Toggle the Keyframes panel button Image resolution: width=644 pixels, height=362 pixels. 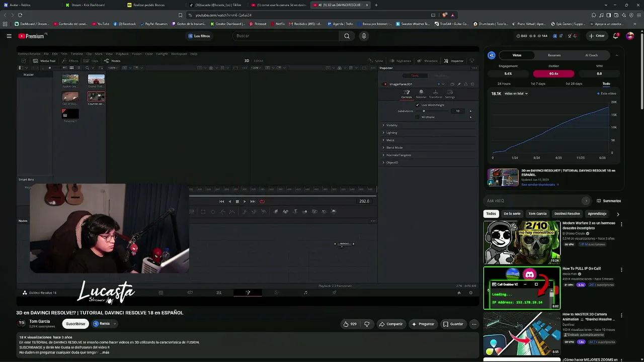(x=399, y=61)
